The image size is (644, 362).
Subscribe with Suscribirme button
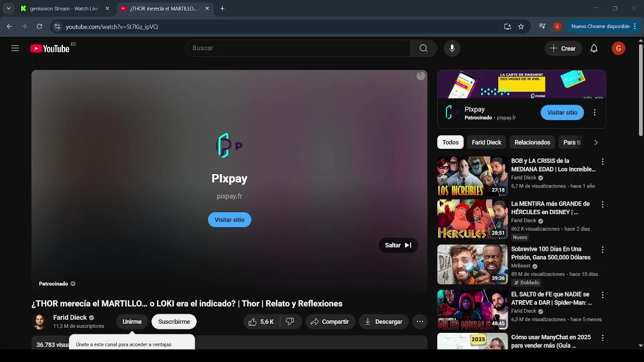pos(174,322)
